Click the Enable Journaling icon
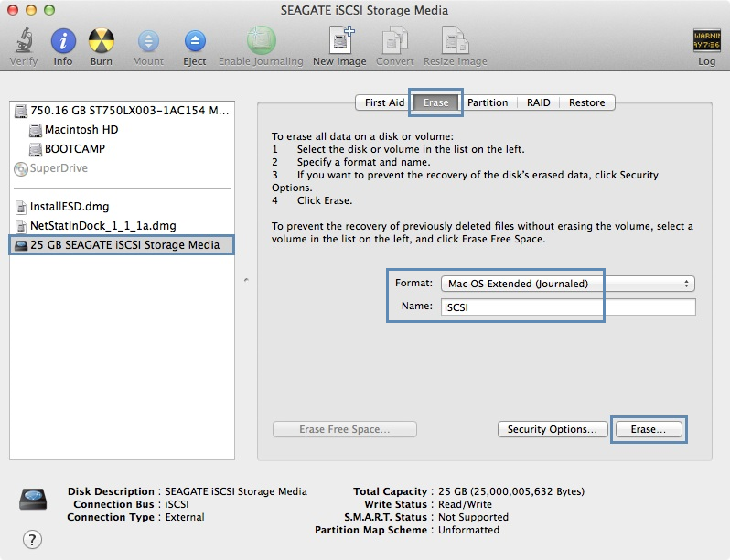The height and width of the screenshot is (560, 730). [261, 40]
